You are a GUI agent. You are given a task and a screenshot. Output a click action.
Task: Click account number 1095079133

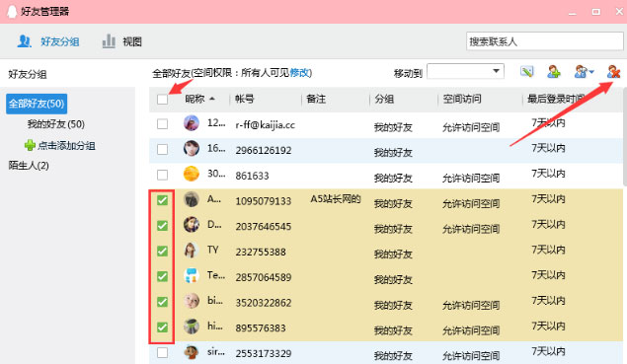[x=263, y=201]
